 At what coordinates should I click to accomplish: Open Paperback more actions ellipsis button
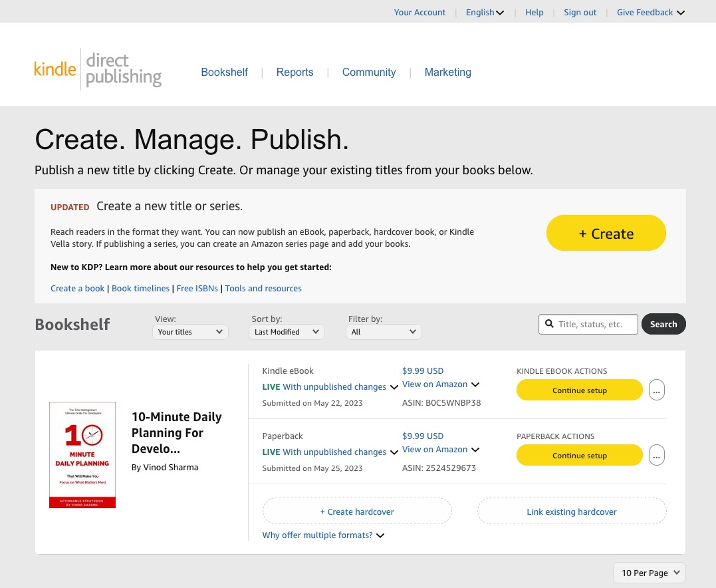click(x=656, y=455)
